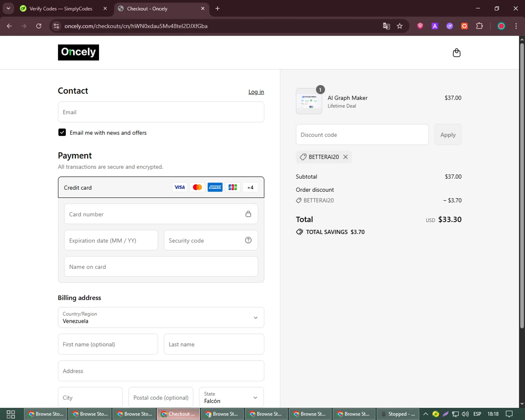The height and width of the screenshot is (420, 525).
Task: Click the First name (optional) field
Action: point(108,344)
